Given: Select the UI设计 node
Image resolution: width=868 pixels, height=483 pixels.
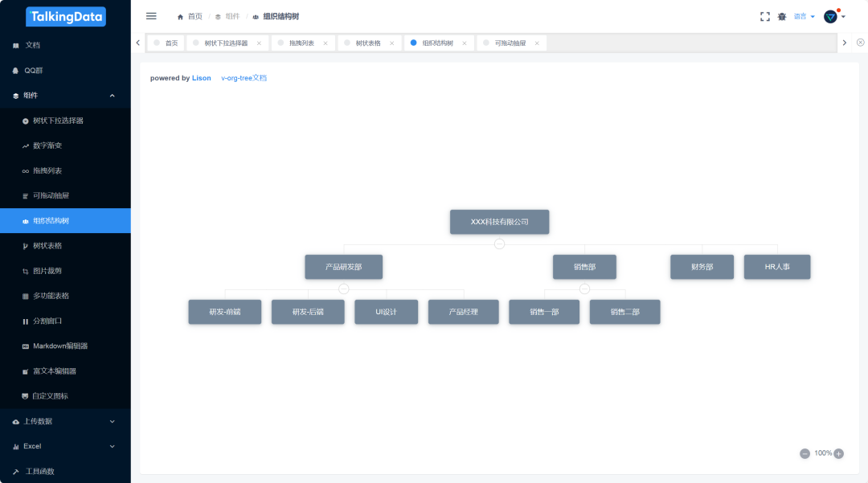Looking at the screenshot, I should tap(387, 312).
